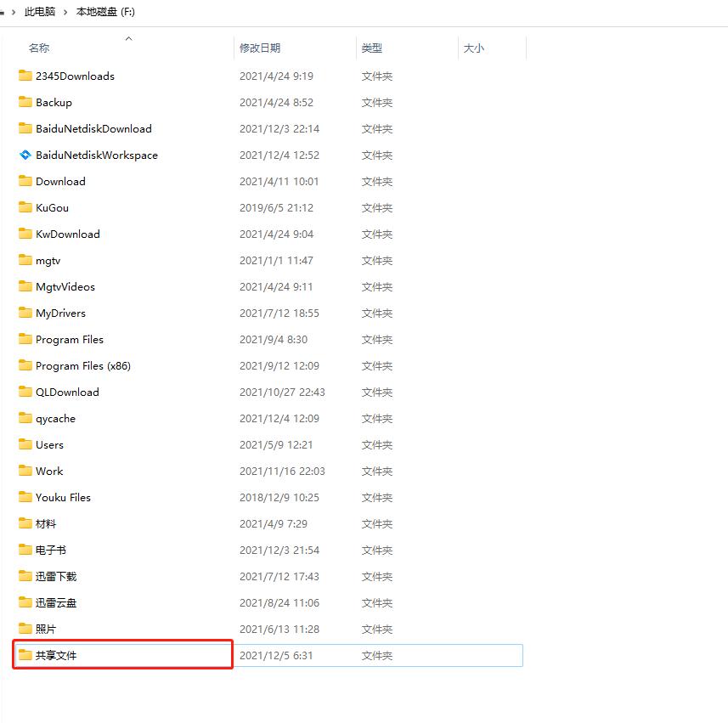This screenshot has width=728, height=723.
Task: Select the BaiduNetdiskWorkspace blue diamond icon
Action: (x=25, y=155)
